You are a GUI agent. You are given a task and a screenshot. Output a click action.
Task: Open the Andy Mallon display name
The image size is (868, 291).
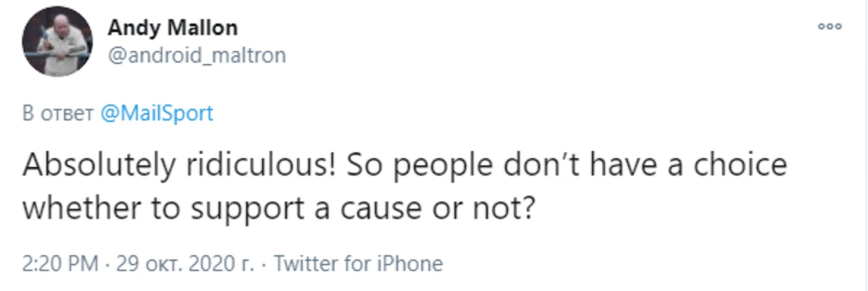(x=172, y=27)
